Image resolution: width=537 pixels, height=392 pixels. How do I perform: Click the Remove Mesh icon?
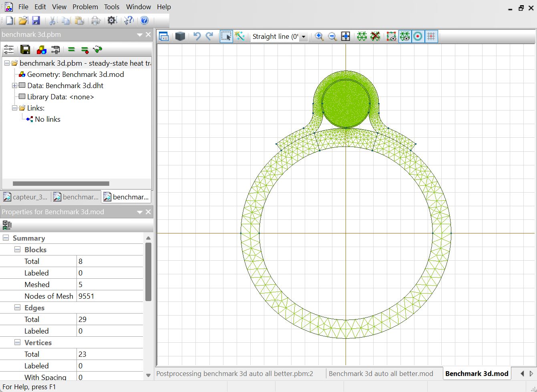pyautogui.click(x=375, y=36)
